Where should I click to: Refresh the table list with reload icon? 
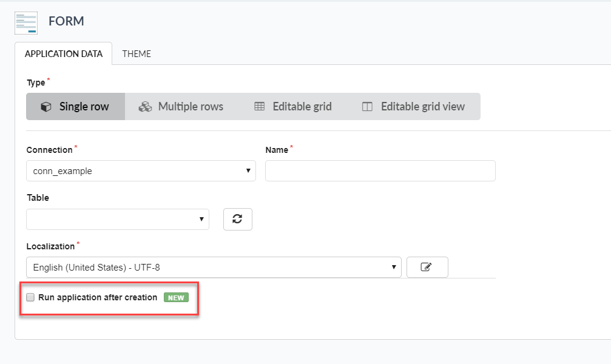(238, 219)
